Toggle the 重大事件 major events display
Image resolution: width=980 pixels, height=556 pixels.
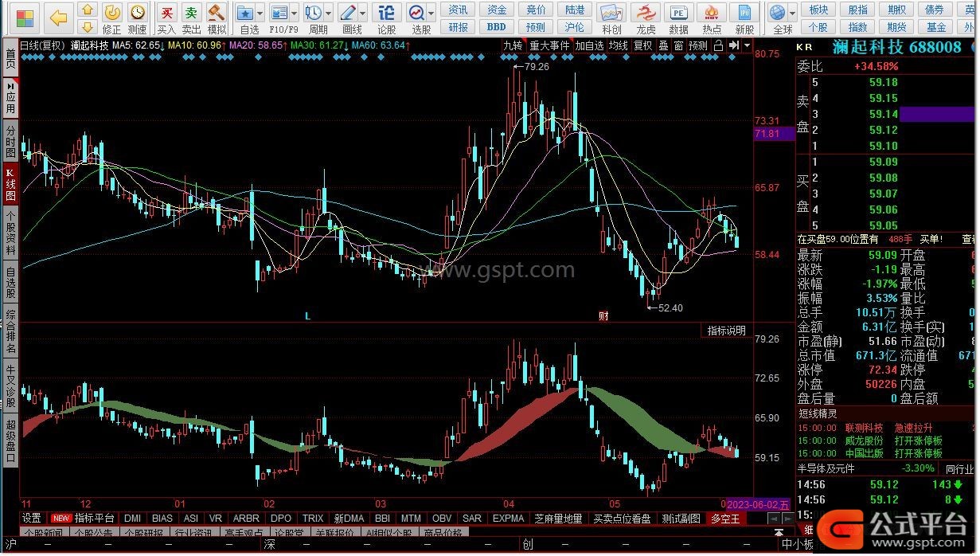coord(550,45)
